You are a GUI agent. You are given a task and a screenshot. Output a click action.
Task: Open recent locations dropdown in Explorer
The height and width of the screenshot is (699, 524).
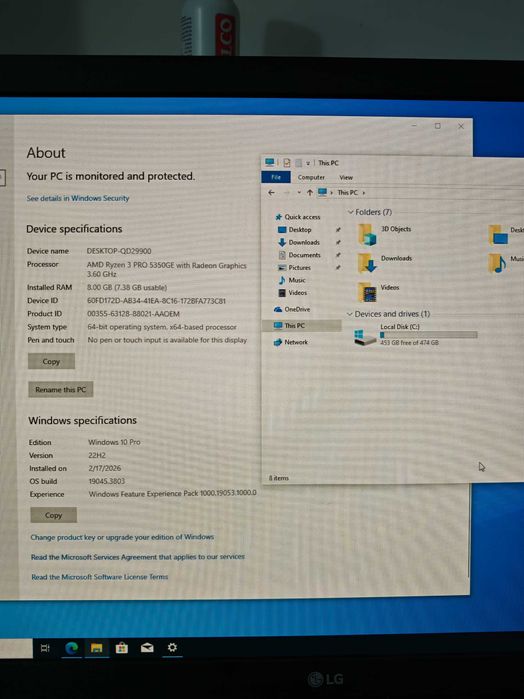(299, 193)
